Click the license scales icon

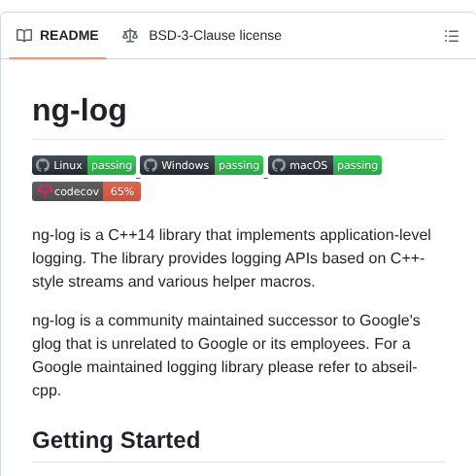(130, 36)
